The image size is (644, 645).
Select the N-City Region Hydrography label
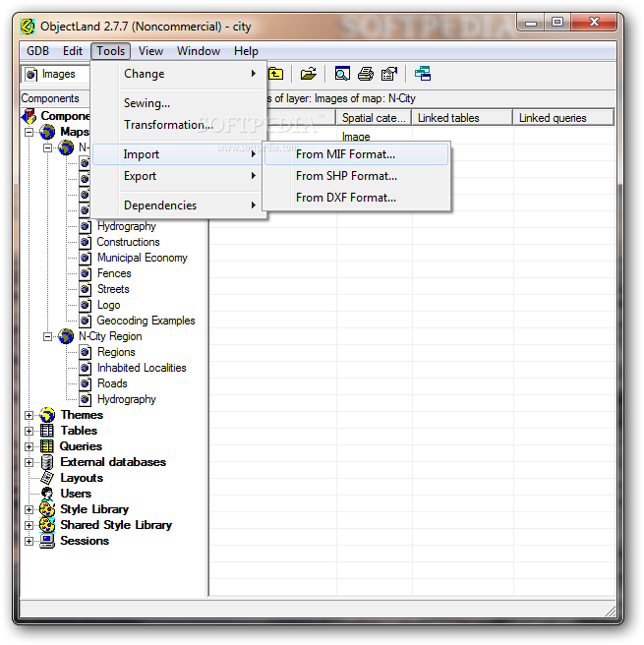[127, 399]
